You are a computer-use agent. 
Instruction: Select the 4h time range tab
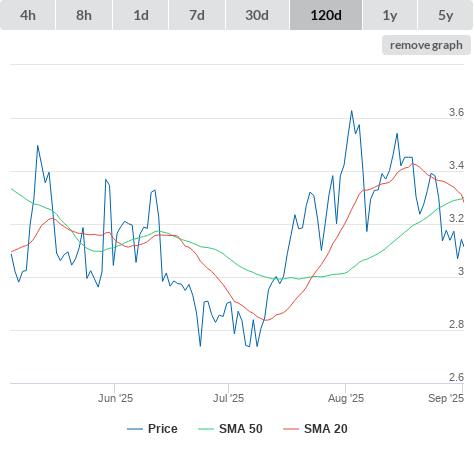(x=28, y=15)
